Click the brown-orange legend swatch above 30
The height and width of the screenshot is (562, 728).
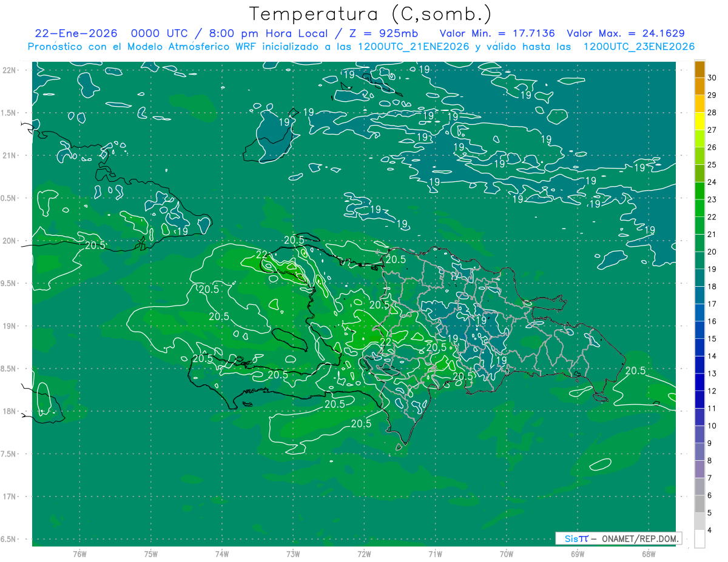[x=699, y=69]
